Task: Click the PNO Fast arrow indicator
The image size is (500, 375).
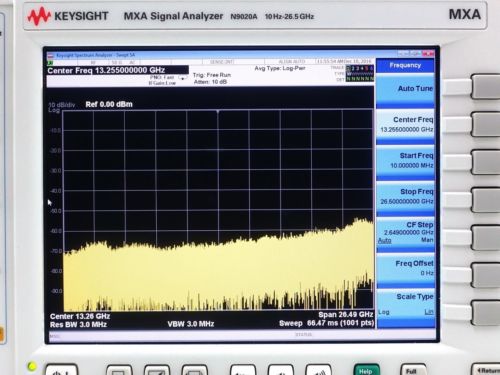Action: (183, 78)
